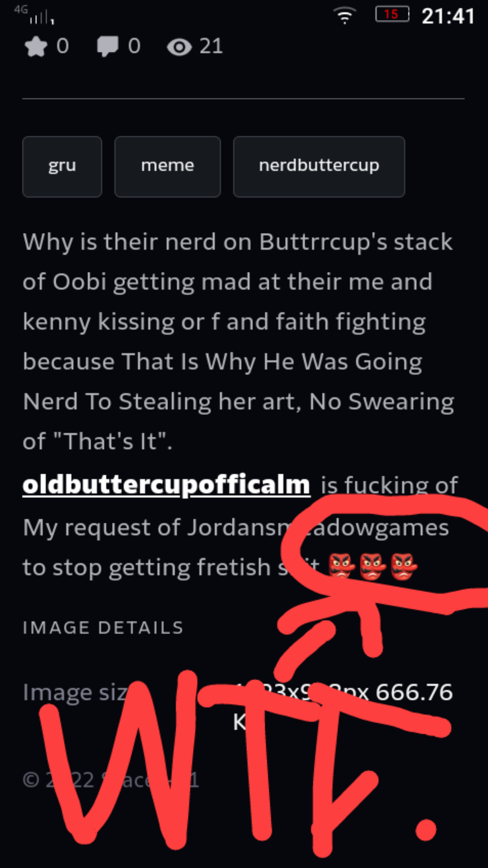
Task: Tap the battery indicator showing 15
Action: [392, 14]
